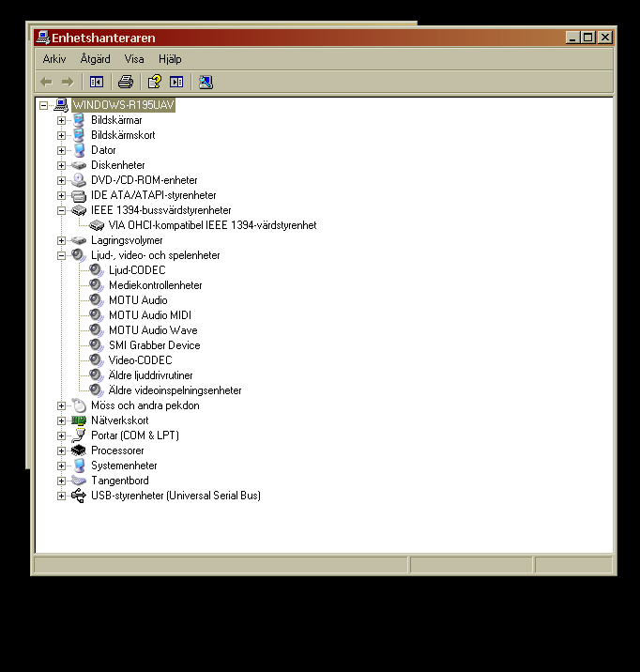
Task: Close the Enhetshanteraren window
Action: pyautogui.click(x=605, y=38)
